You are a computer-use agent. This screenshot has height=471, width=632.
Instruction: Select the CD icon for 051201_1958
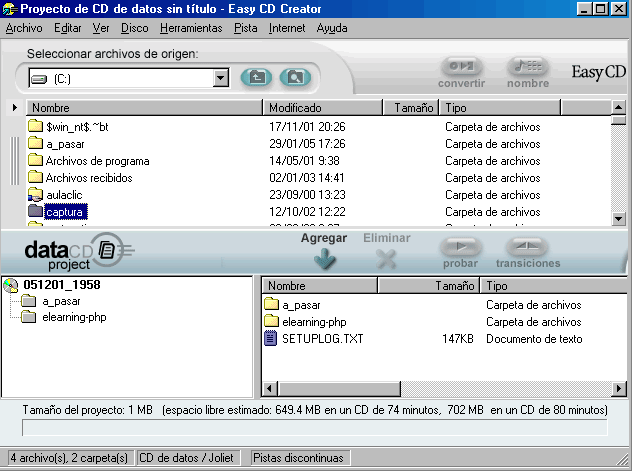(11, 286)
